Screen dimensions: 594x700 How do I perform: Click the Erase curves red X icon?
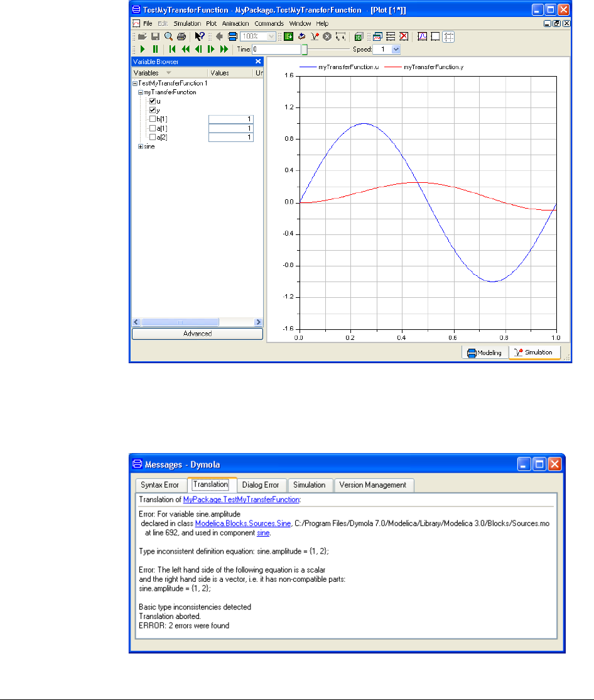pos(404,36)
